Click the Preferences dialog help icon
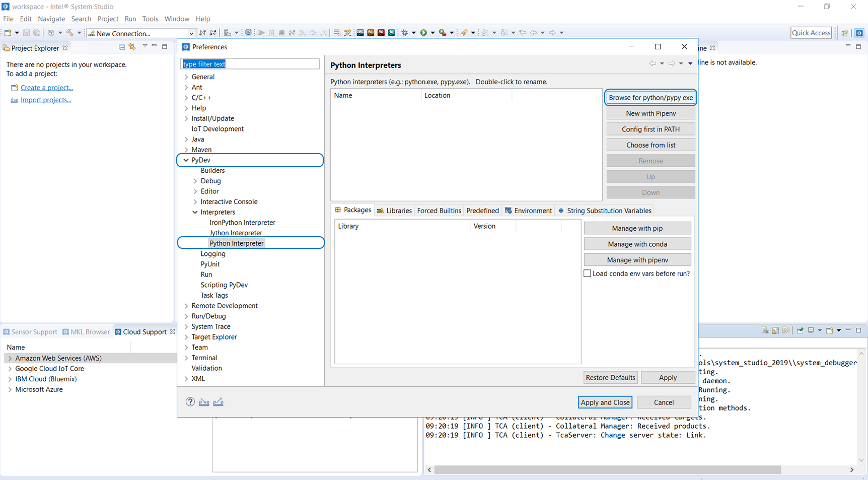868x480 pixels. (190, 402)
